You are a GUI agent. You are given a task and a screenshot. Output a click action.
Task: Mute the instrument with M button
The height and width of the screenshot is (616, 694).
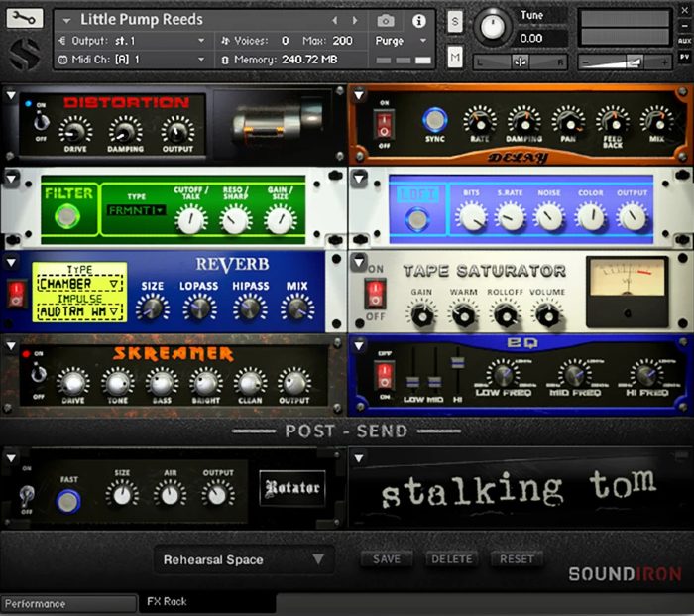click(x=455, y=57)
